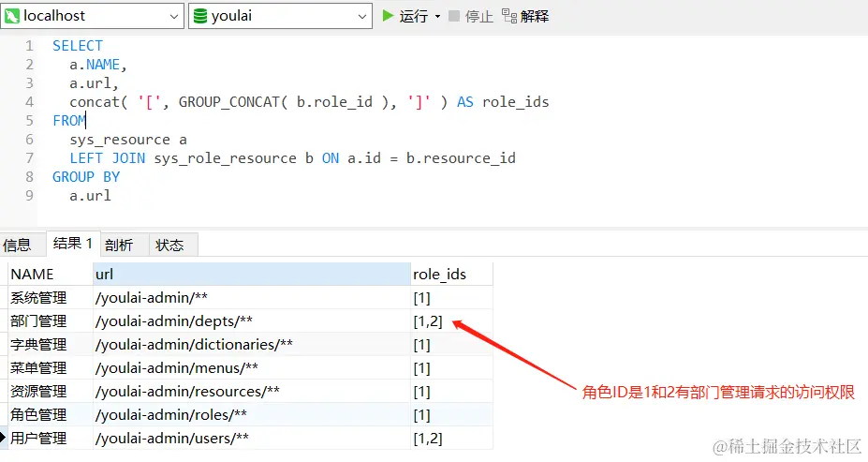Click role_ids cell in 菜单管理 row
The image size is (868, 462).
click(x=451, y=368)
